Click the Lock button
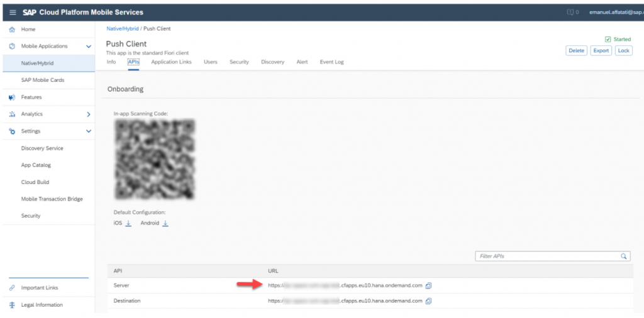 click(x=623, y=51)
